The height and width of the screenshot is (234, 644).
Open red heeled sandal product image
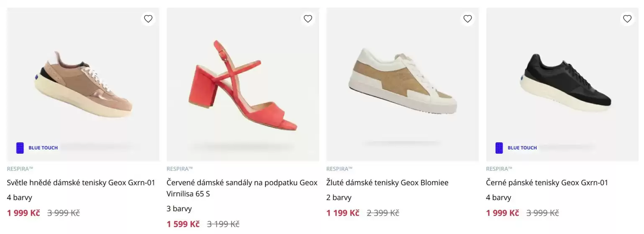[243, 84]
